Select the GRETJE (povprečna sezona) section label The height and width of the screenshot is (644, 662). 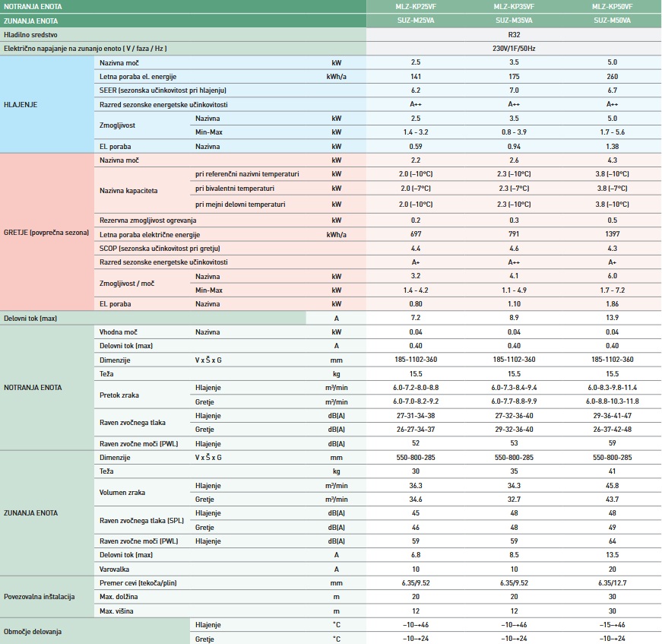tap(46, 232)
